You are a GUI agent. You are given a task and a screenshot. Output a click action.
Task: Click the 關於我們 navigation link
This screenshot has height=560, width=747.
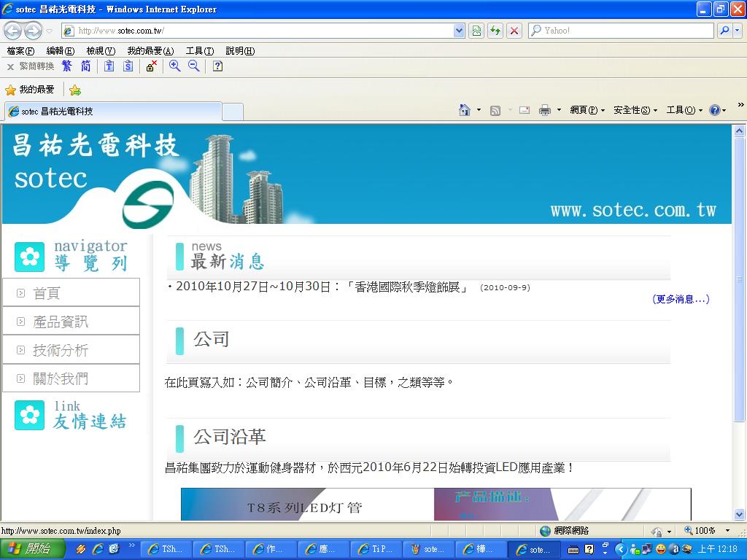click(61, 379)
